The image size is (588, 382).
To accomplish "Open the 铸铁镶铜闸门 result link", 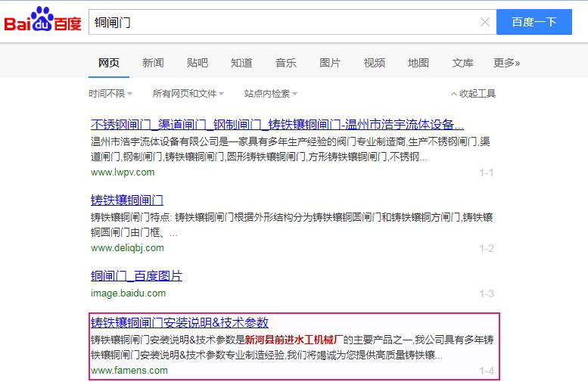I will click(127, 200).
